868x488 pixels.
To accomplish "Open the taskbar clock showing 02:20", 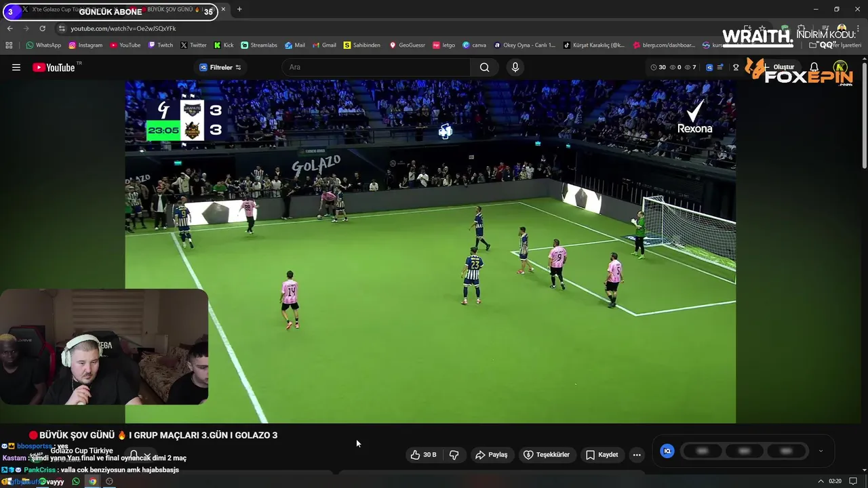I will pyautogui.click(x=835, y=481).
